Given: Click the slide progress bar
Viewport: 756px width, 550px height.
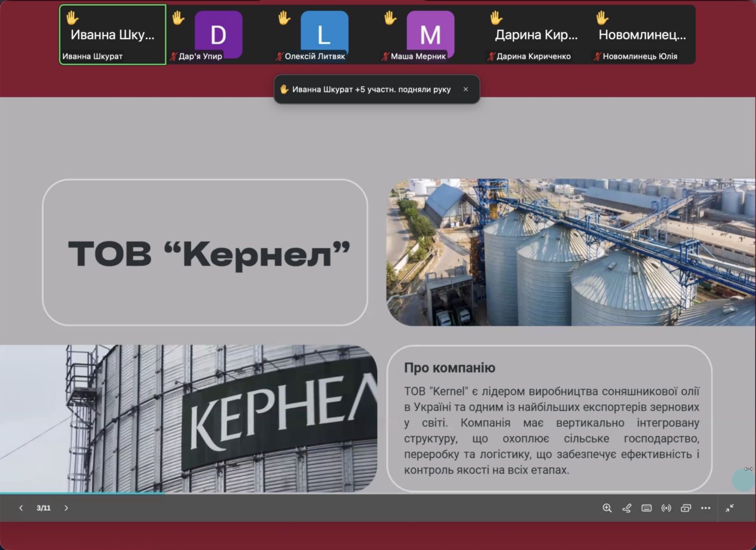Looking at the screenshot, I should (x=83, y=493).
